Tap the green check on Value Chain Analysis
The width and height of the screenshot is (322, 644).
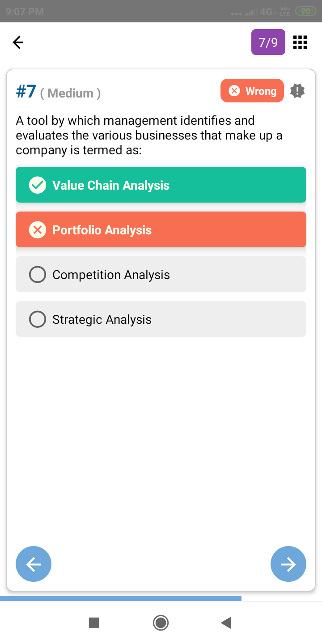38,185
